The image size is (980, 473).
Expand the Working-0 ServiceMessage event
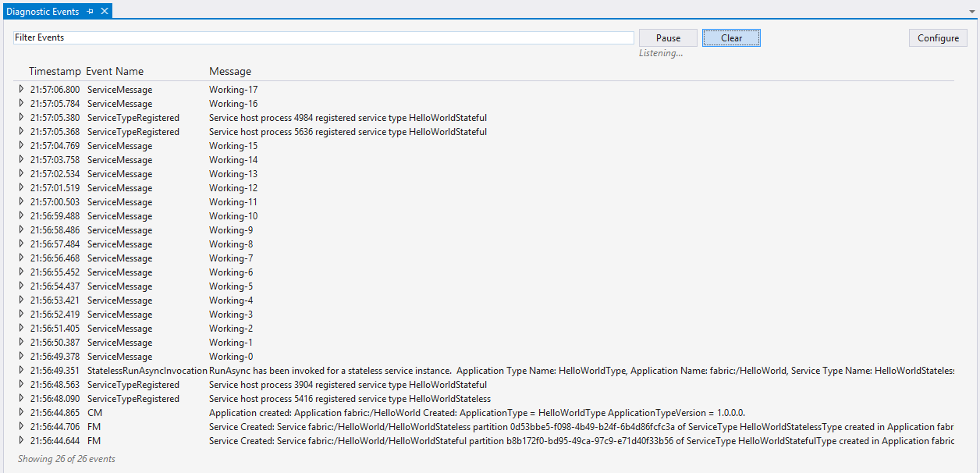(x=21, y=356)
